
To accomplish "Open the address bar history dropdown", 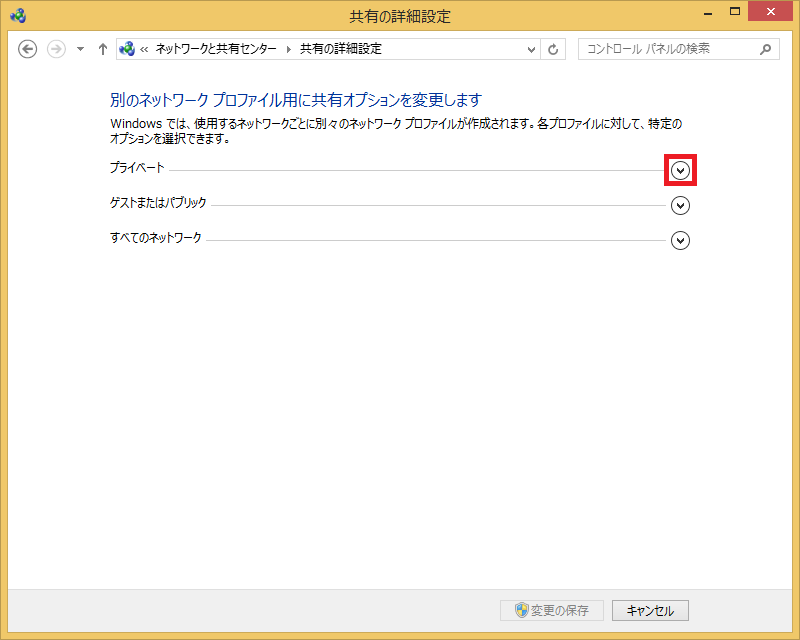I will tap(531, 49).
